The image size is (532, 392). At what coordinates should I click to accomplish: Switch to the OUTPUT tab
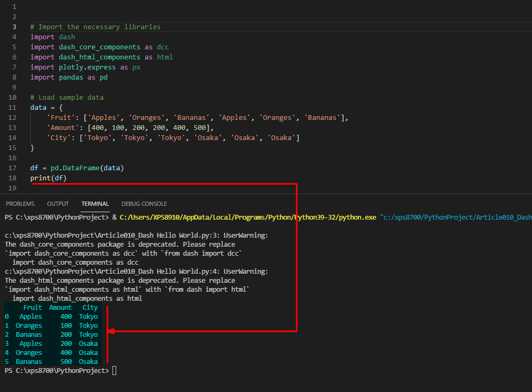click(x=58, y=204)
